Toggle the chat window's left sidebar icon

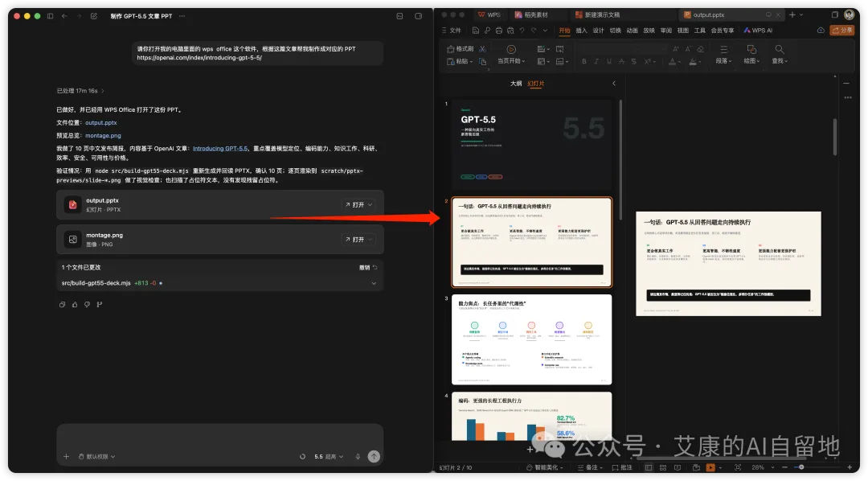(50, 16)
